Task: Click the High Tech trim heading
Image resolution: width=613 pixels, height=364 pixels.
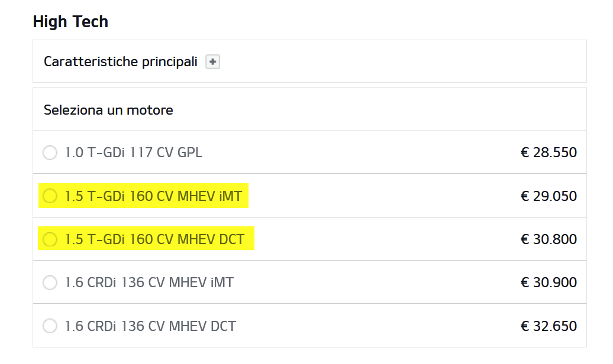Action: pyautogui.click(x=70, y=22)
